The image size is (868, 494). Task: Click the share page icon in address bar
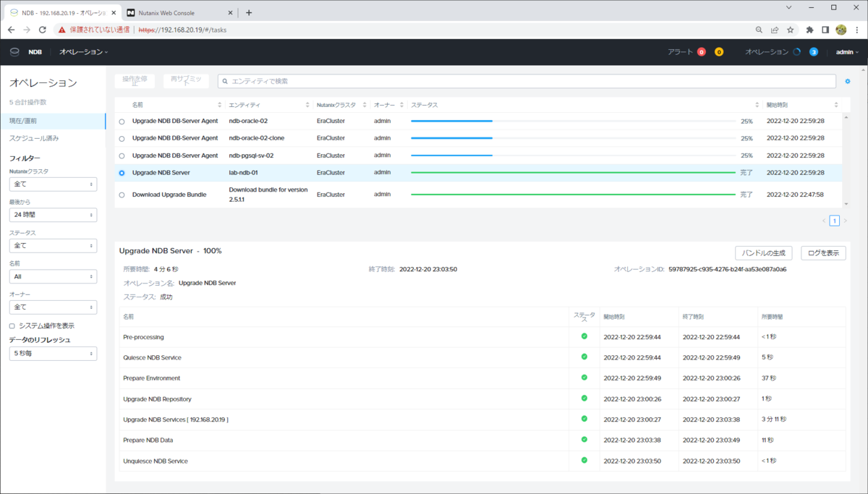click(775, 30)
